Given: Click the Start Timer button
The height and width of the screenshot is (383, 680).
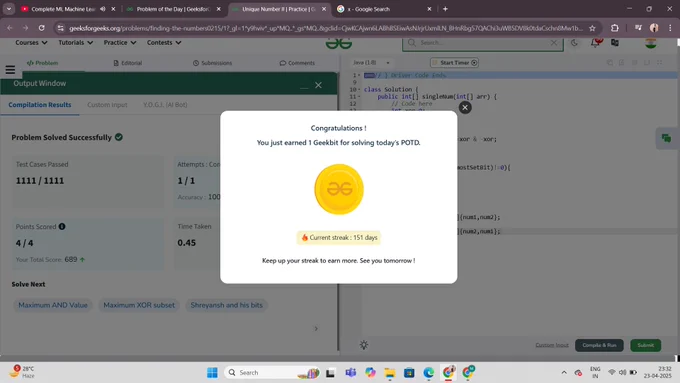Looking at the screenshot, I should tap(454, 62).
